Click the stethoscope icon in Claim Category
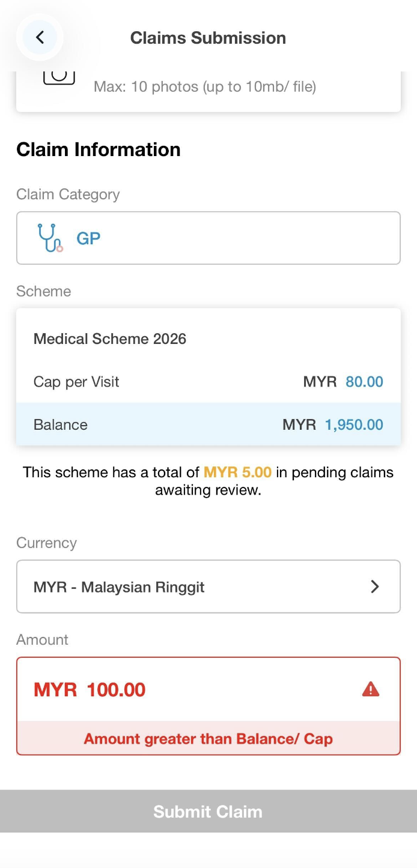417x868 pixels. click(x=50, y=238)
